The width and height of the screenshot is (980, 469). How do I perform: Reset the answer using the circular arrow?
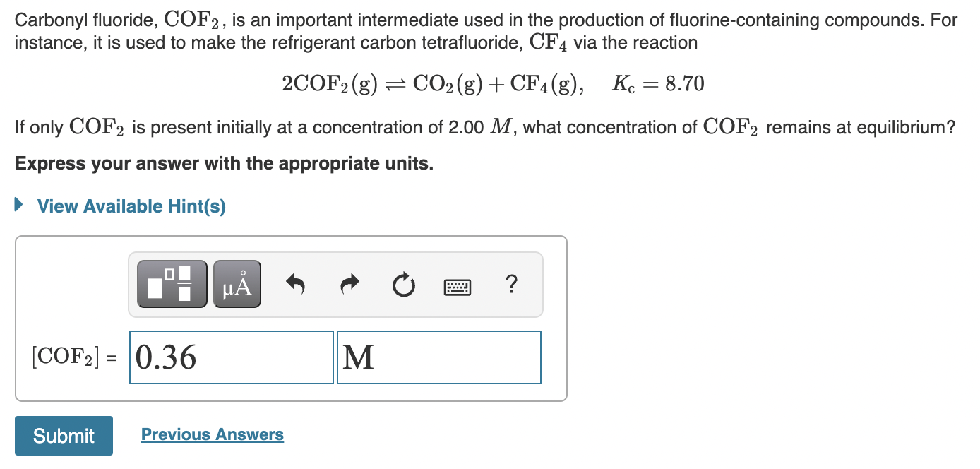(402, 283)
